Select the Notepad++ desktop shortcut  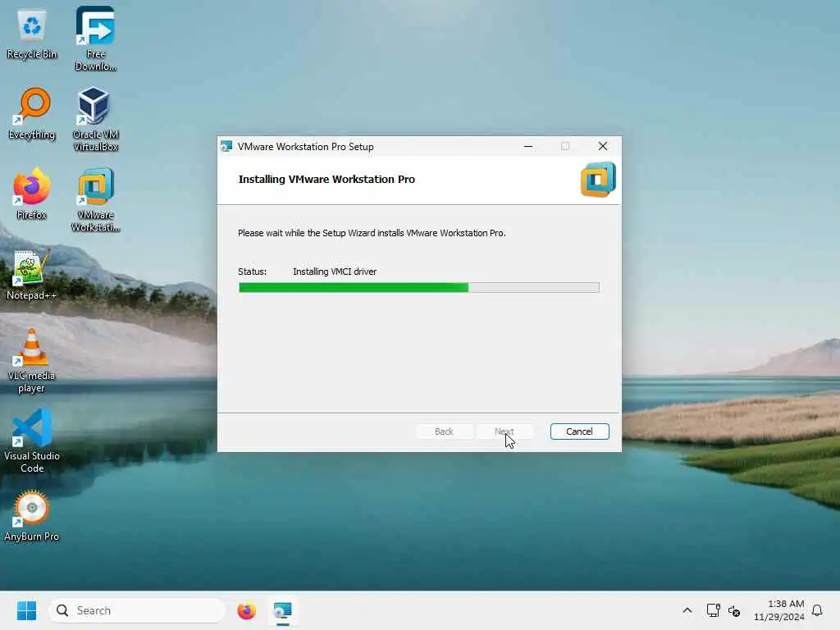click(32, 275)
